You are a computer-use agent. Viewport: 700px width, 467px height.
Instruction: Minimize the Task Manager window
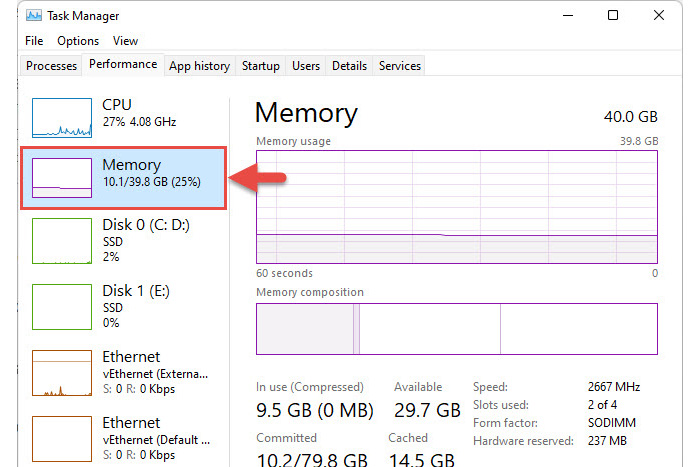[x=568, y=16]
